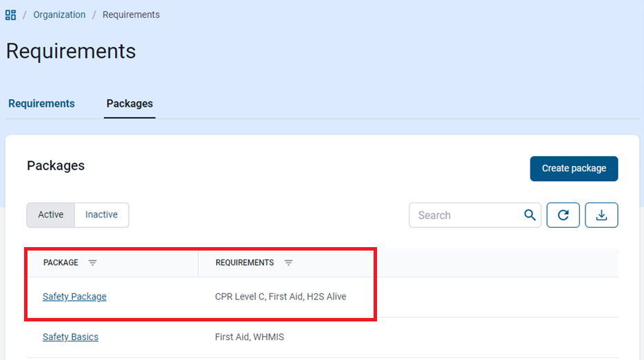
Task: Focus the Search input field
Action: pyautogui.click(x=464, y=215)
